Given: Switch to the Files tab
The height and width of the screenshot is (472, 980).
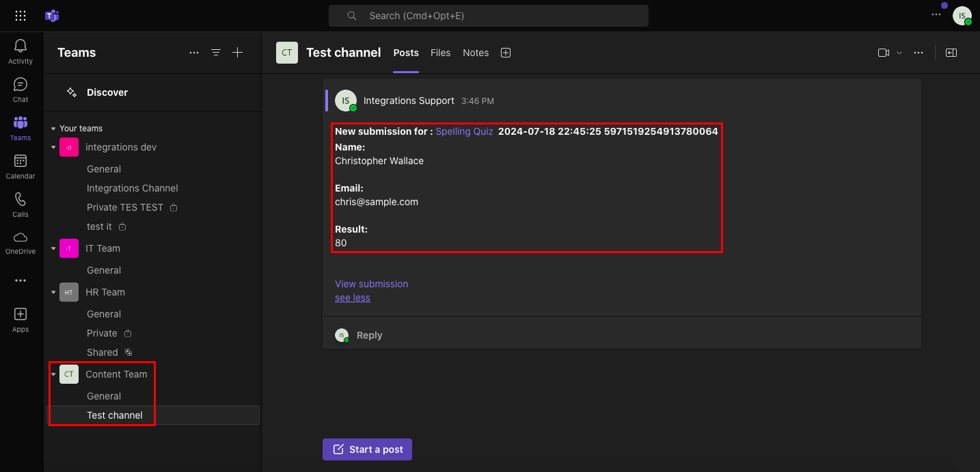Looking at the screenshot, I should click(x=440, y=53).
